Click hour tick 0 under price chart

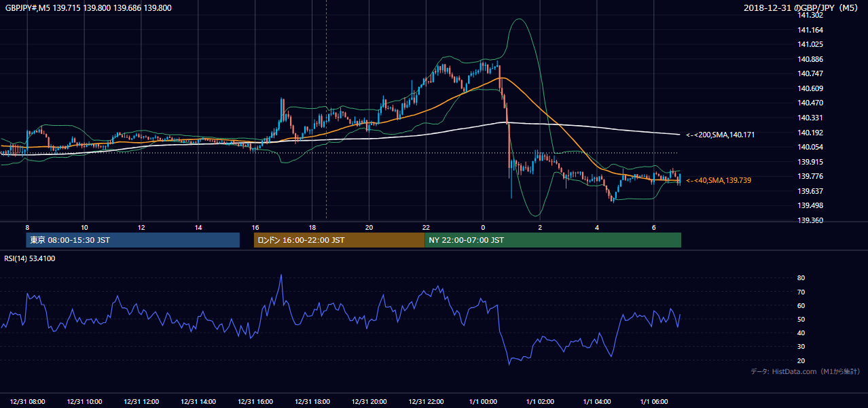[x=483, y=227]
